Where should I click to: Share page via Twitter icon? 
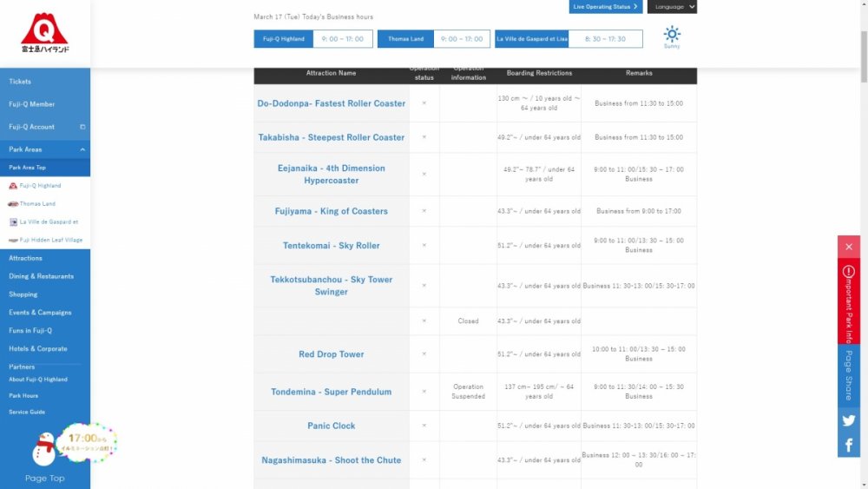[x=848, y=420]
